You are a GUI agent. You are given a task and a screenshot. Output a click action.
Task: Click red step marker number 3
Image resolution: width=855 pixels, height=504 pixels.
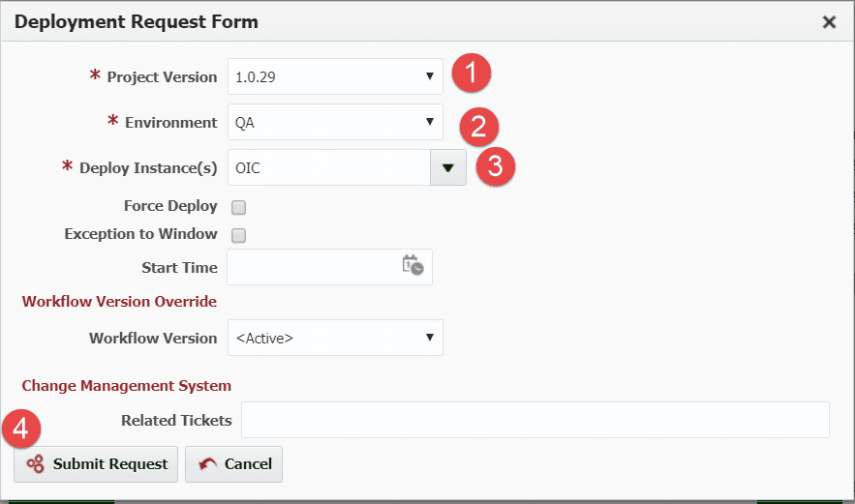click(x=495, y=166)
